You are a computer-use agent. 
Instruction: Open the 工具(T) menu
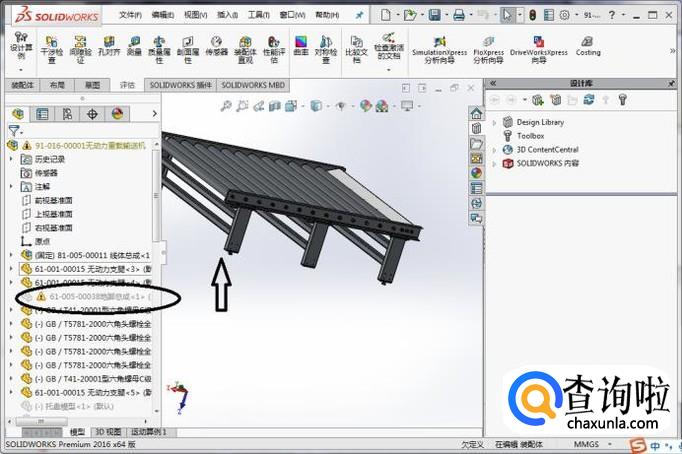coord(258,15)
